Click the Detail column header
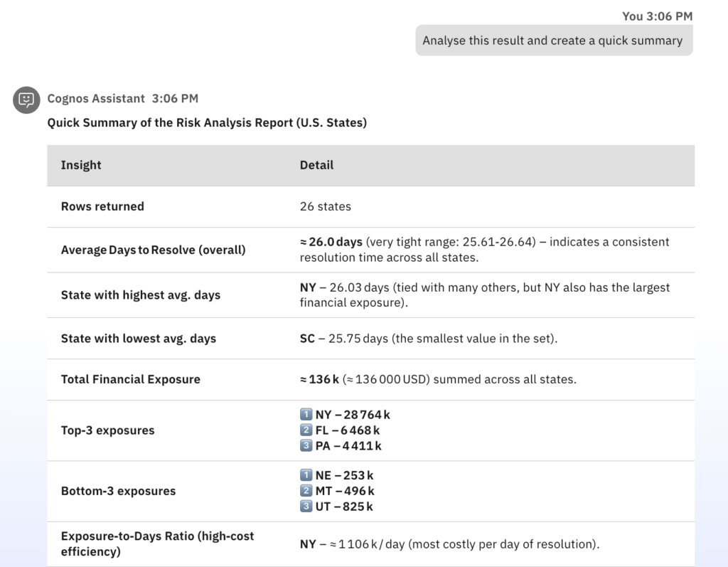This screenshot has width=728, height=567. (x=316, y=165)
